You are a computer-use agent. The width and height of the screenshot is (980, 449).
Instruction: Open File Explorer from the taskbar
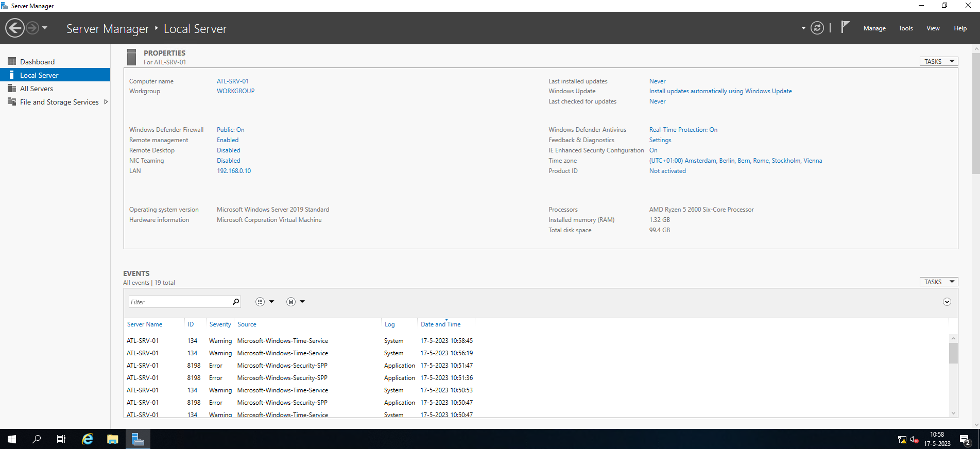point(112,439)
